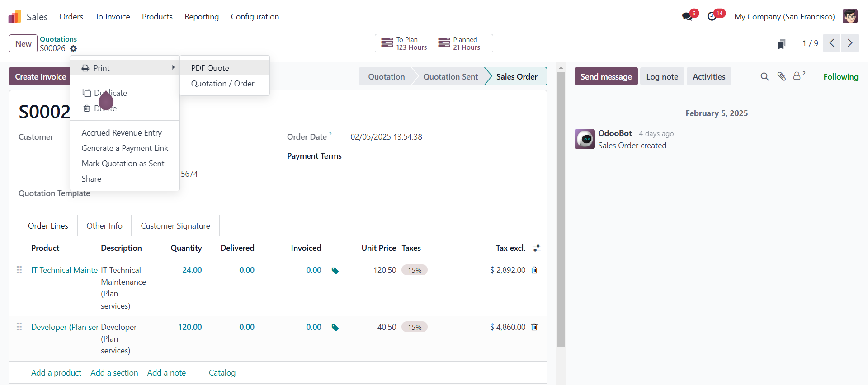This screenshot has width=868, height=385.
Task: Expand the Print submenu
Action: click(x=125, y=68)
